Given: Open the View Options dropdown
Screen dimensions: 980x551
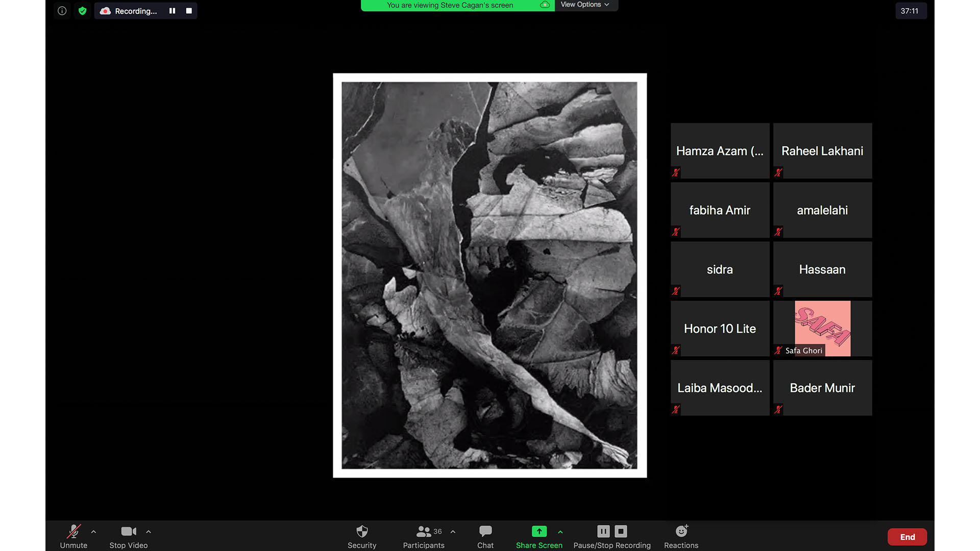Looking at the screenshot, I should (x=586, y=5).
